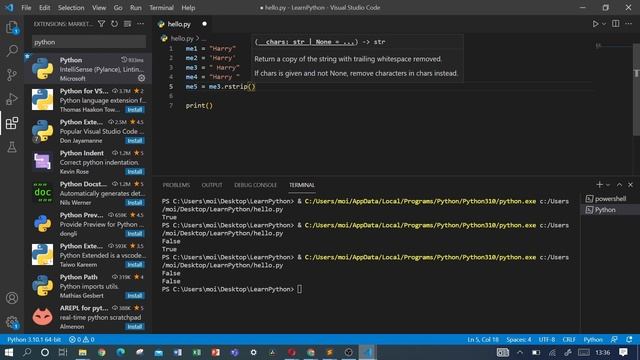
Task: Open the launch profile dropdown beside plus
Action: click(608, 185)
